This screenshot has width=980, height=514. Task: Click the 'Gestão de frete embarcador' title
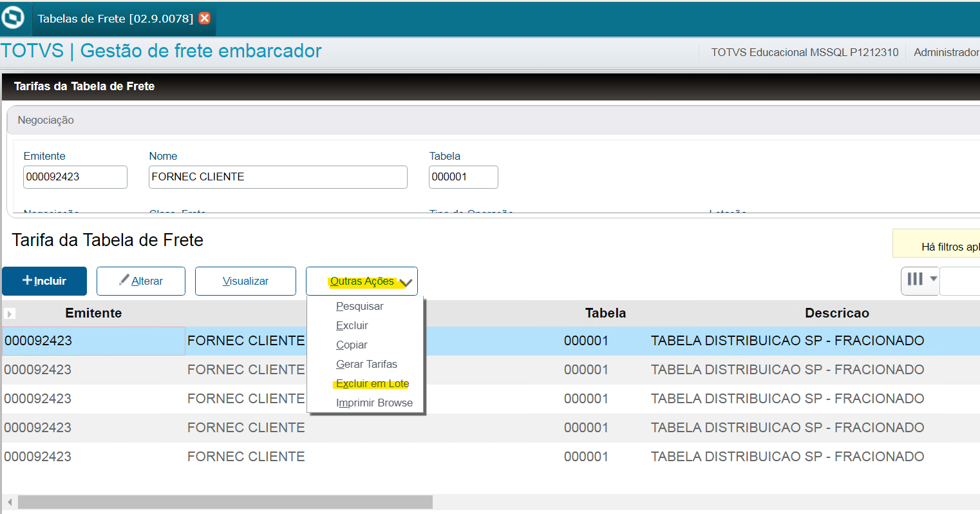click(x=201, y=51)
